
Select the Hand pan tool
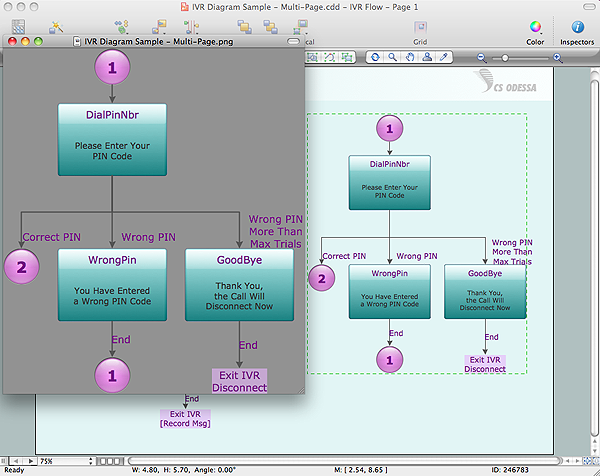click(x=409, y=58)
